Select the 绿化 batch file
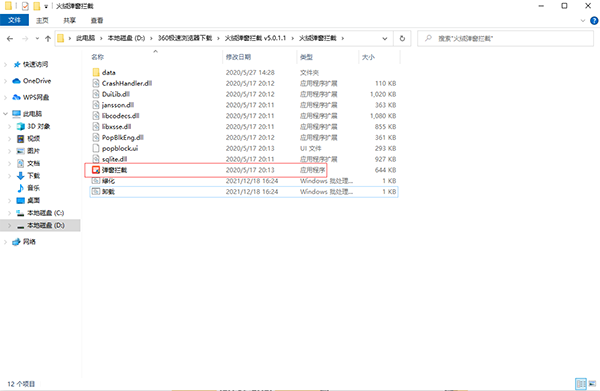 pyautogui.click(x=244, y=181)
